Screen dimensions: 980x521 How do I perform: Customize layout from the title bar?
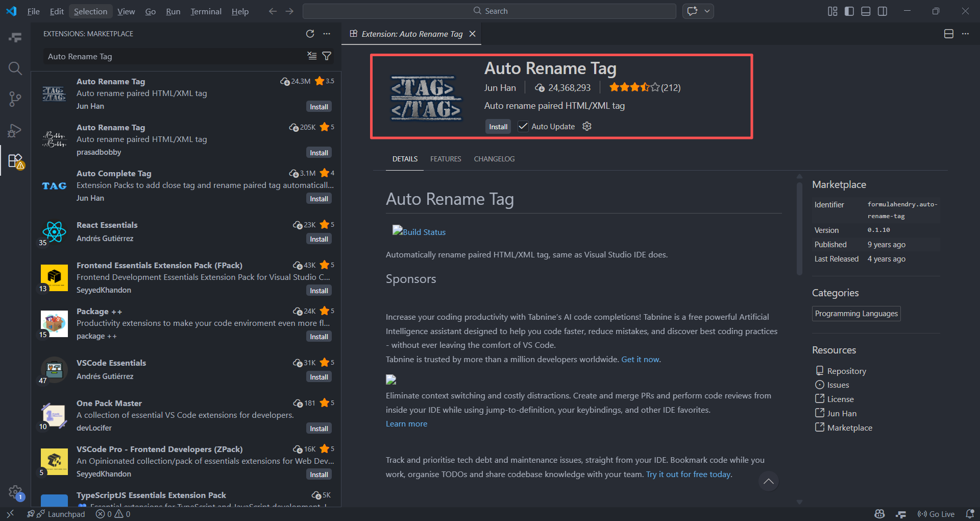point(832,11)
